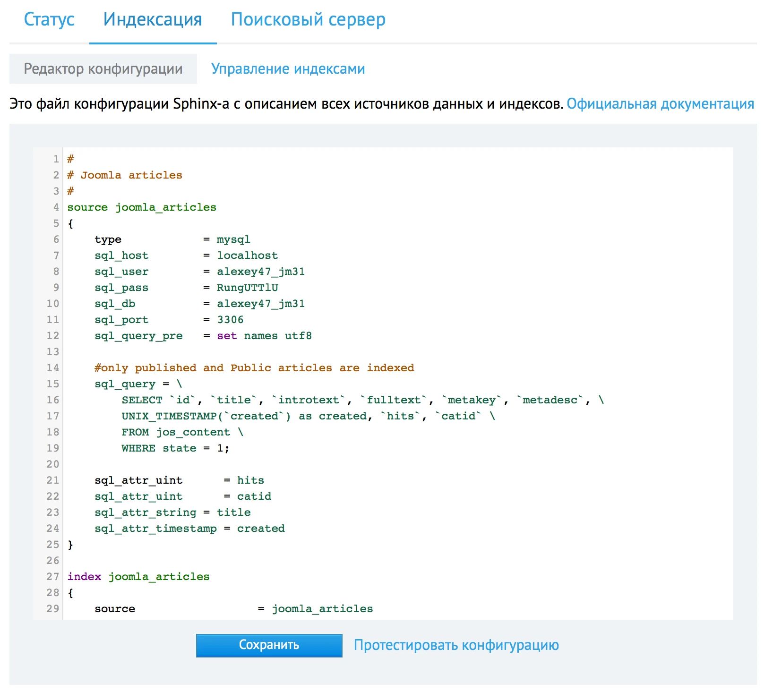Place cursor on the sql_host value localhost
Screen dimensions: 773x700
(x=247, y=256)
